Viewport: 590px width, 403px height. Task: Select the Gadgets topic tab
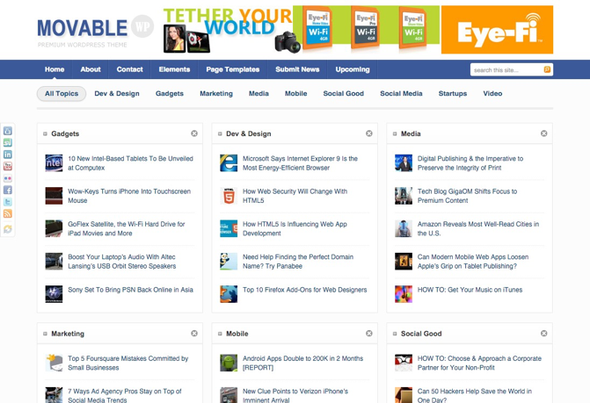coord(169,94)
